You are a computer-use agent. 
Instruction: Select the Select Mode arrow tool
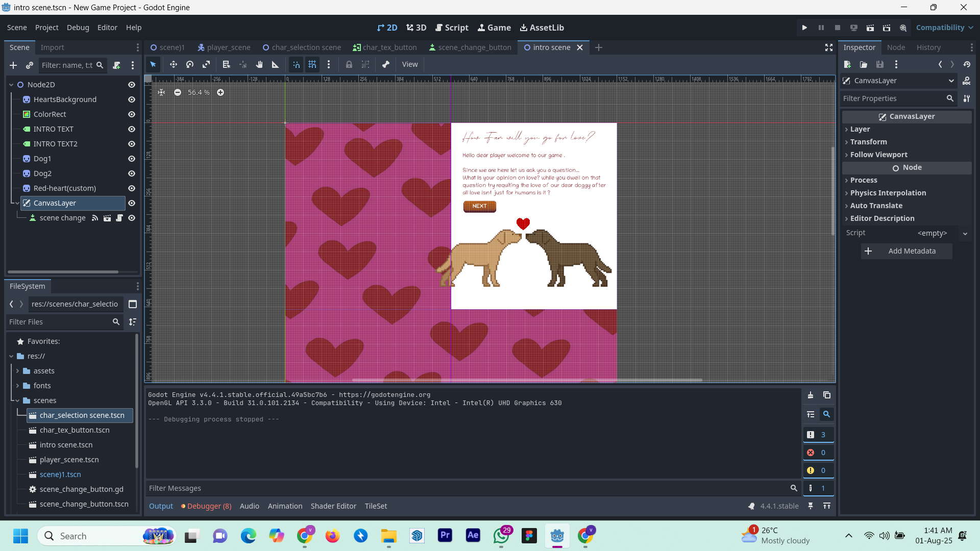(153, 64)
